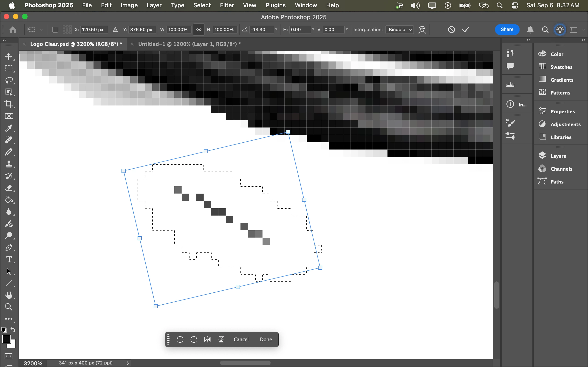The image size is (588, 367).
Task: Select the Horizontal Type tool
Action: click(x=9, y=259)
